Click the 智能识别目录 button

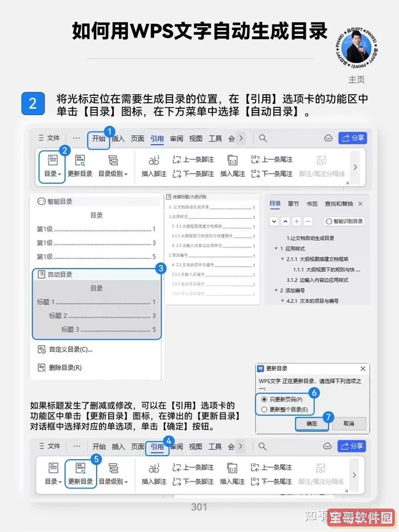click(x=344, y=222)
